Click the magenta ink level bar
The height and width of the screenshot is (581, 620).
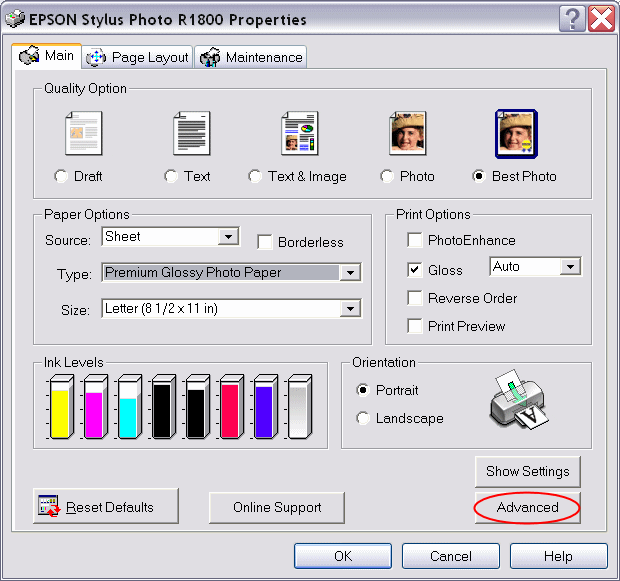[x=95, y=407]
